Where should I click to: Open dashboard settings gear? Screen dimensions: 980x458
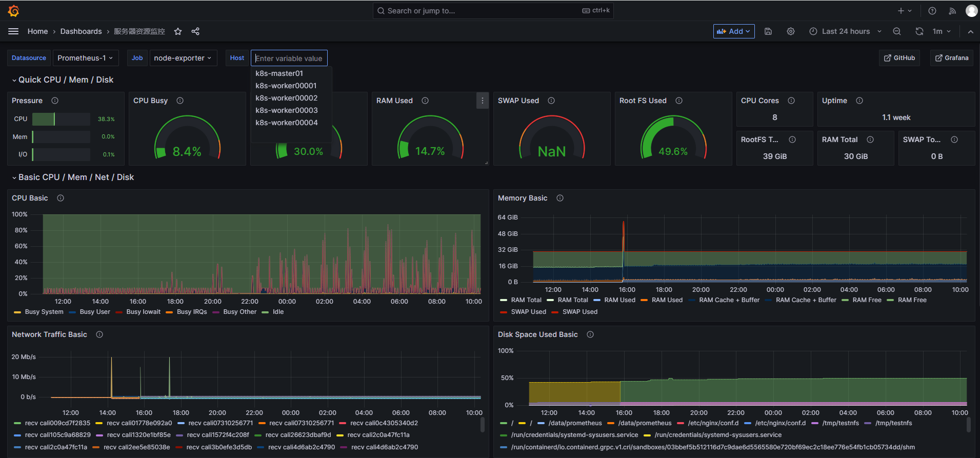tap(791, 31)
